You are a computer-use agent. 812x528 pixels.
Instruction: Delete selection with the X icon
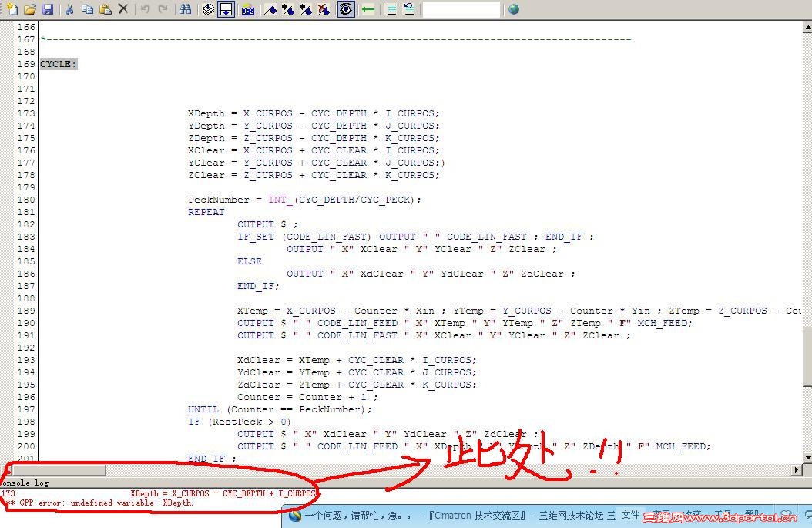[x=123, y=9]
